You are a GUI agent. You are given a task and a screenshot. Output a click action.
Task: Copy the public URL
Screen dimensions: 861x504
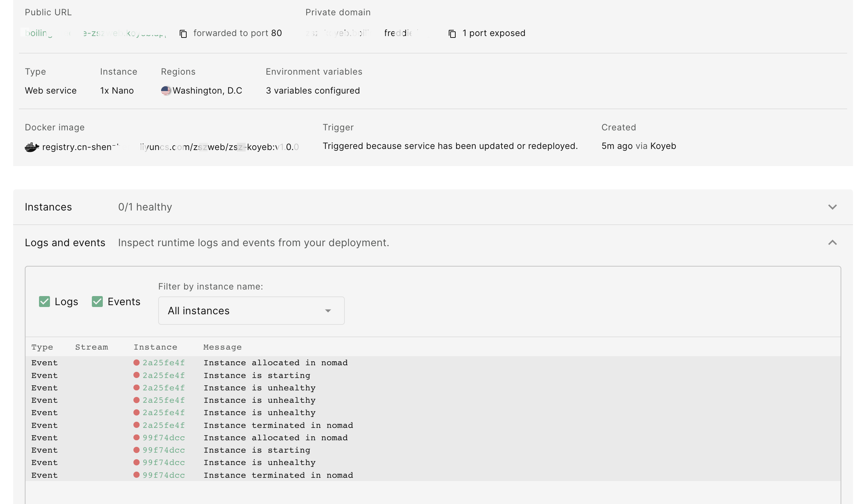[182, 34]
